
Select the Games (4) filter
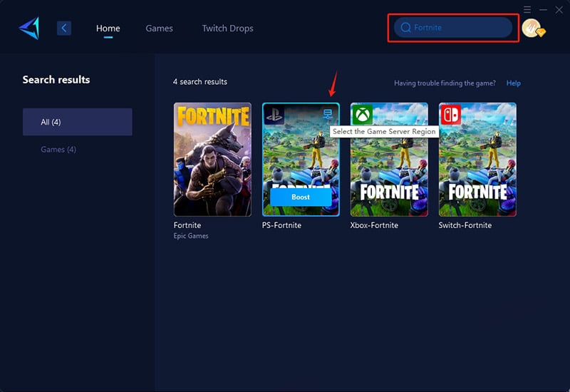pos(58,150)
